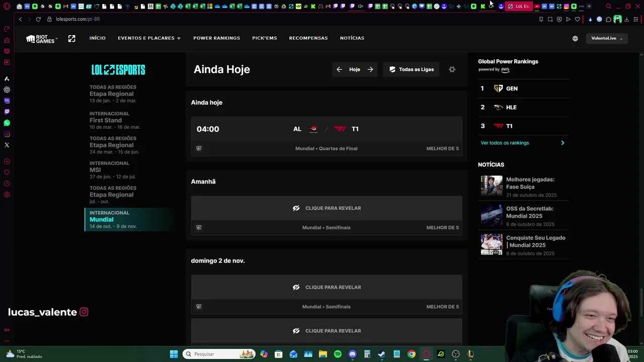Viewport: 644px width, 362px height.
Task: Click the LoL Esports logo in the sidebar
Action: coord(118,69)
